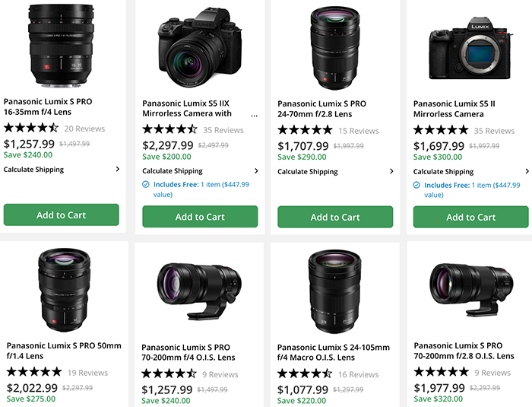Add 16-35mm f/4 Lens to cart
The image size is (532, 407).
pos(62,215)
